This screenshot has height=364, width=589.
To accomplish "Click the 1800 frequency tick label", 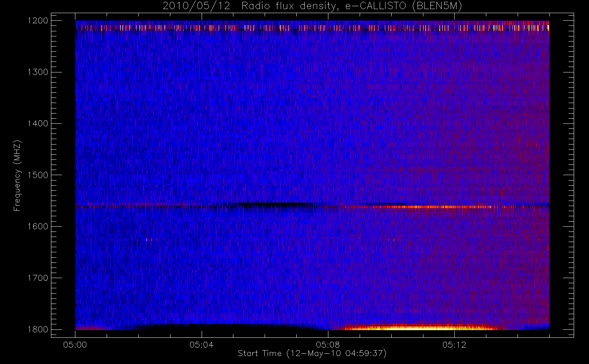I will [x=38, y=329].
